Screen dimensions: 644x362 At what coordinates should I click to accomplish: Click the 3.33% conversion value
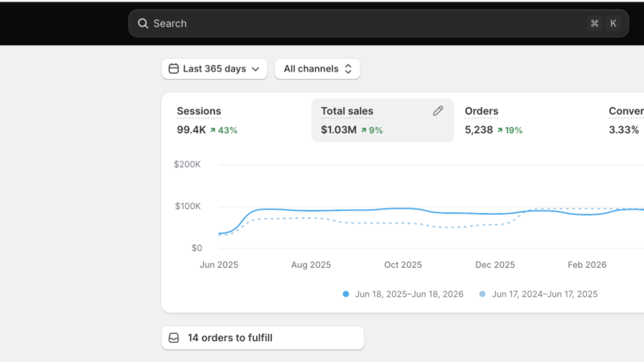[623, 130]
